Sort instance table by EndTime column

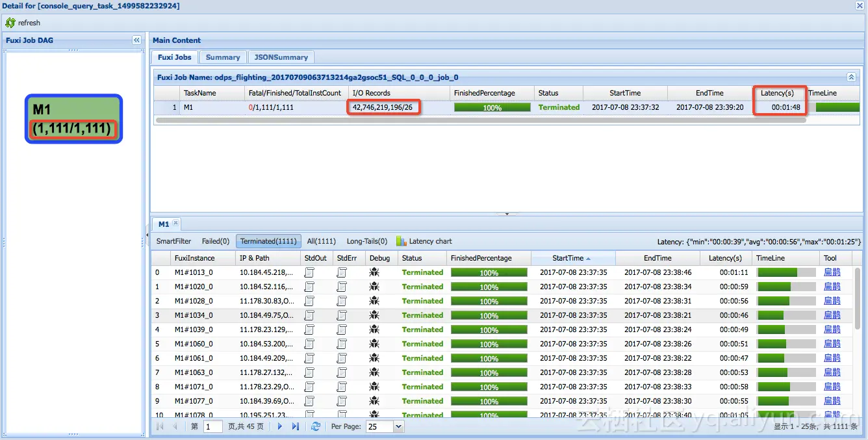tap(657, 258)
